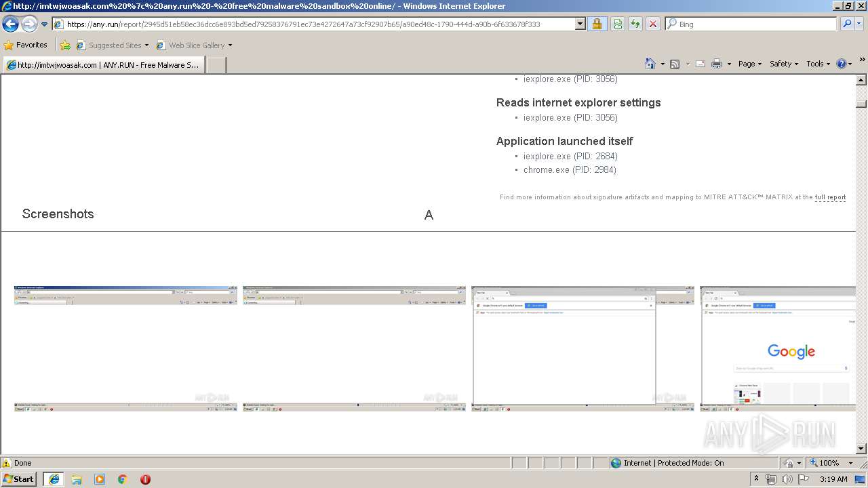
Task: Open the RSS feeds icon
Action: [675, 64]
